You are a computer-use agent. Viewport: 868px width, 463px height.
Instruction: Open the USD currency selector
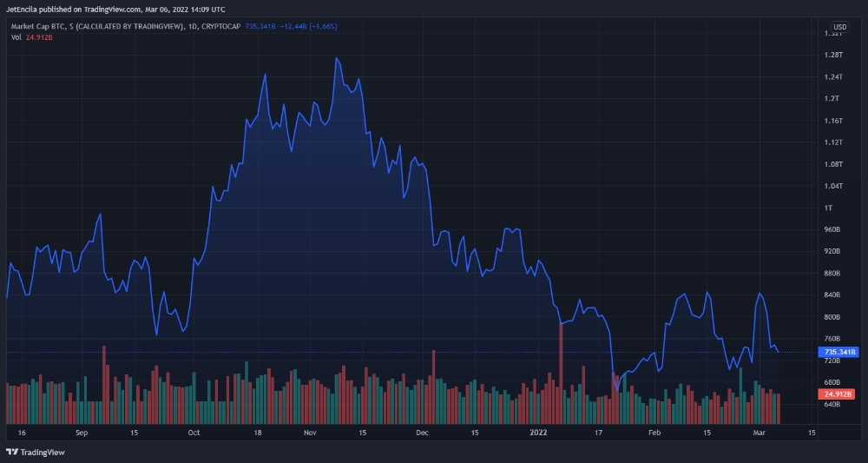[839, 27]
